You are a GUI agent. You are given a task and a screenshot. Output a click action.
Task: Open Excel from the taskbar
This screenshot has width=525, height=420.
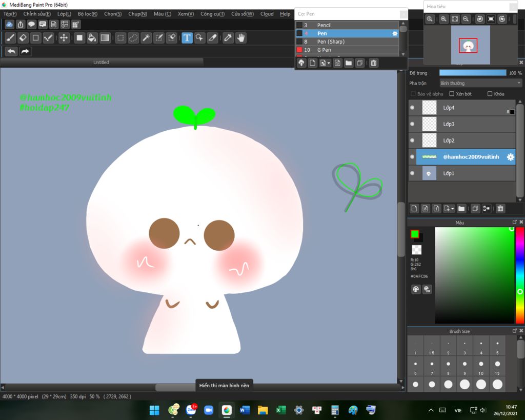(x=281, y=410)
